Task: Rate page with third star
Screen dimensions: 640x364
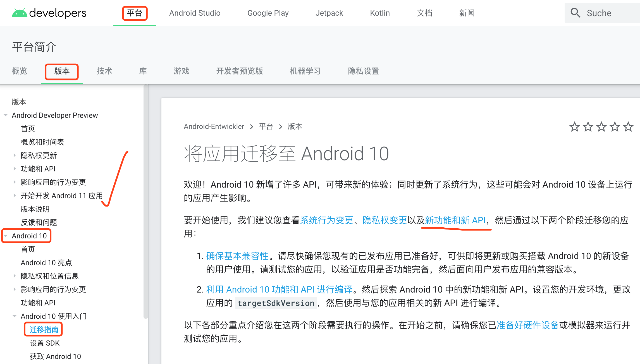Action: click(x=601, y=127)
